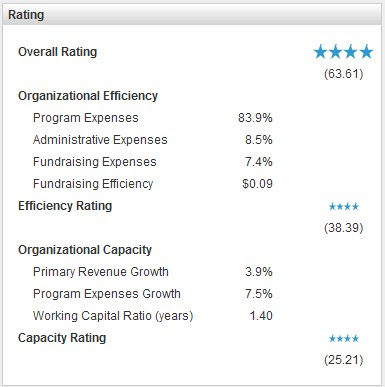The width and height of the screenshot is (385, 387).
Task: Click the efficiency score (38.39)
Action: point(344,228)
